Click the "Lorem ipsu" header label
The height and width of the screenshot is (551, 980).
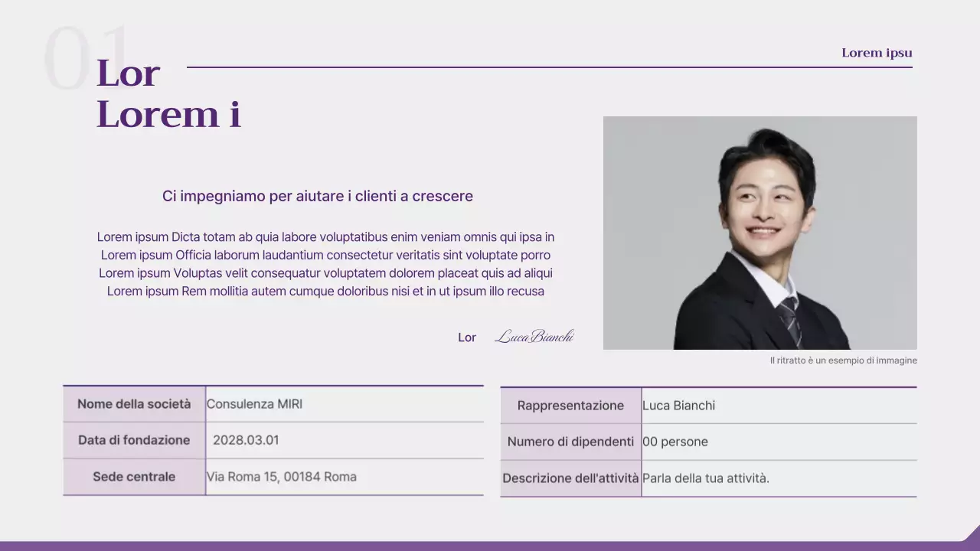pyautogui.click(x=877, y=52)
